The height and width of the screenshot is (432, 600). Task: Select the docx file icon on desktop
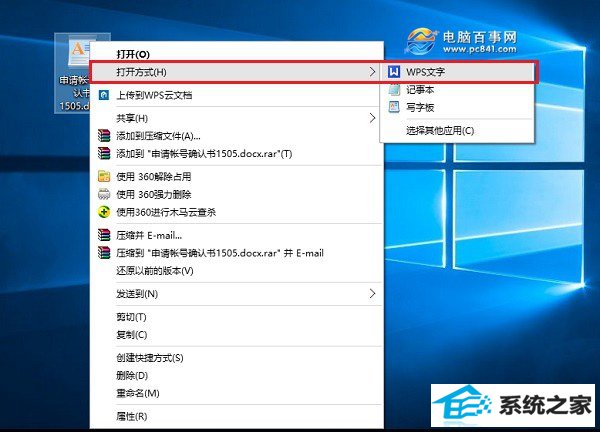(79, 52)
